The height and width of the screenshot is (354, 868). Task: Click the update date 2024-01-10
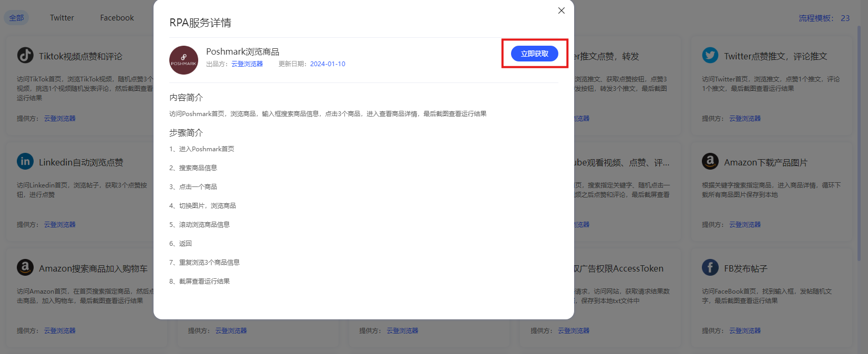(x=328, y=64)
